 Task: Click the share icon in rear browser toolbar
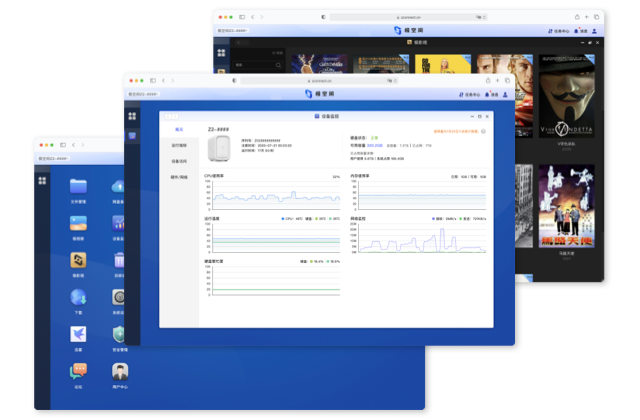click(x=576, y=17)
